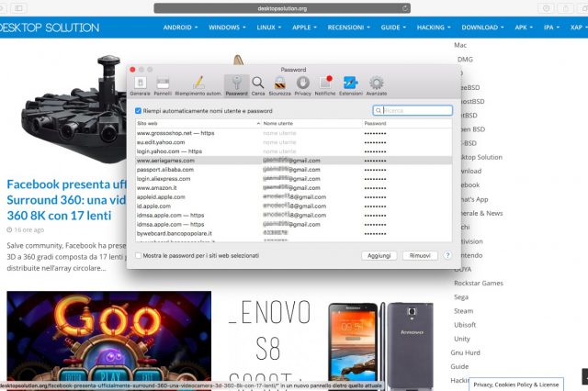The width and height of the screenshot is (588, 391).
Task: Select the login.aliexpress.com row
Action: [x=294, y=179]
